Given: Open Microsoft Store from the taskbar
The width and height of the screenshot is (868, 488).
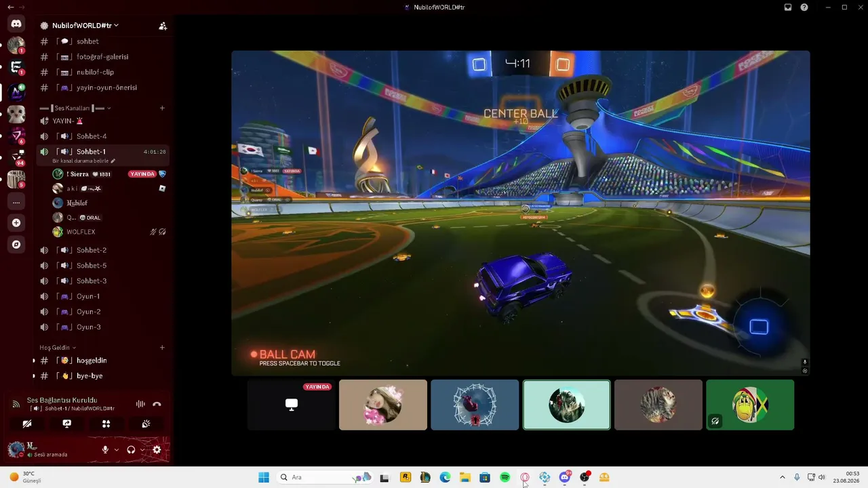Looking at the screenshot, I should point(485,477).
